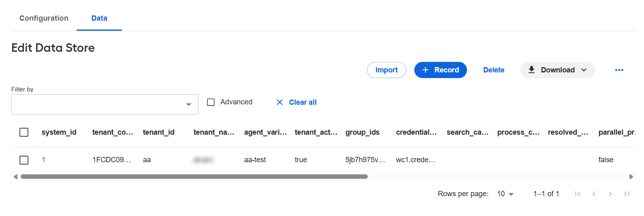Click the Import button
644x216 pixels.
[x=386, y=70]
